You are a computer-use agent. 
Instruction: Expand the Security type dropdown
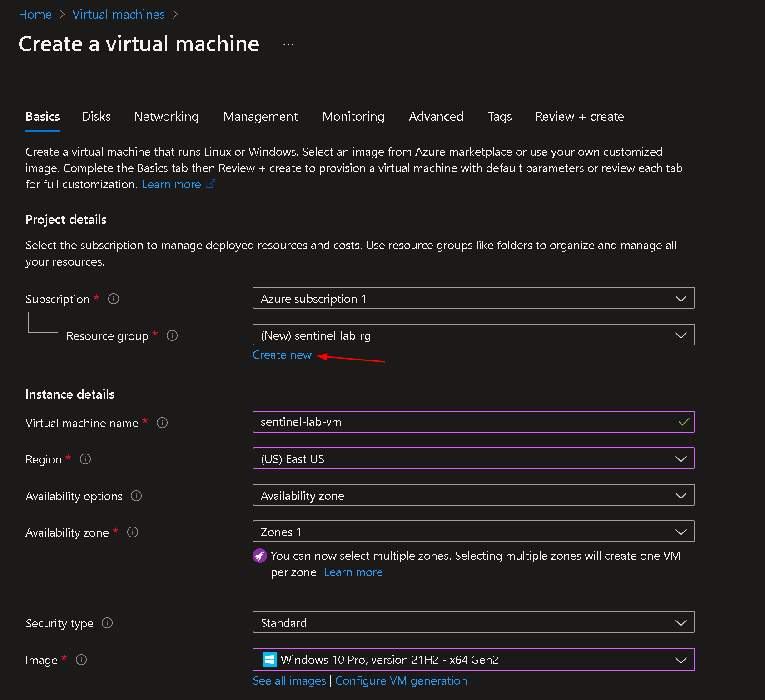473,622
